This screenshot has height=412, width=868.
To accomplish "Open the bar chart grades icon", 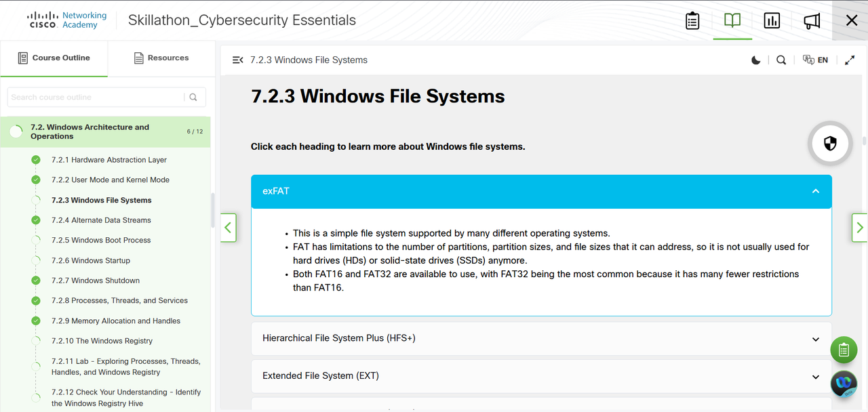I will coord(772,21).
